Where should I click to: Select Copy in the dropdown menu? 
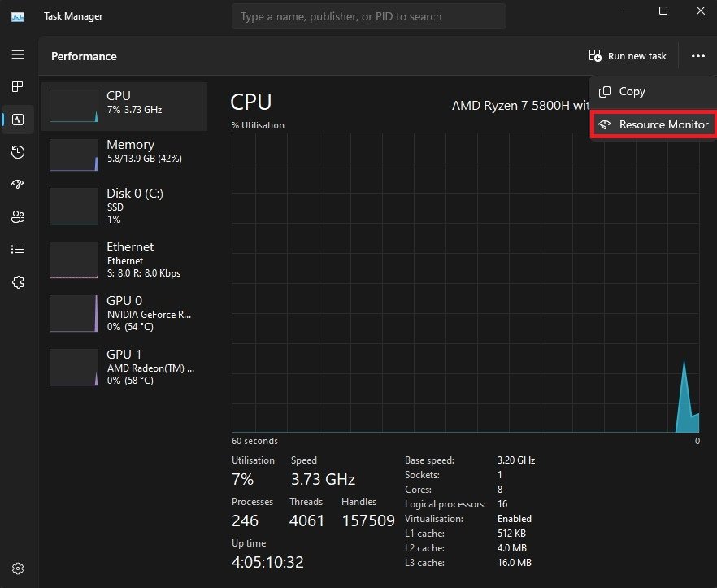pyautogui.click(x=632, y=92)
